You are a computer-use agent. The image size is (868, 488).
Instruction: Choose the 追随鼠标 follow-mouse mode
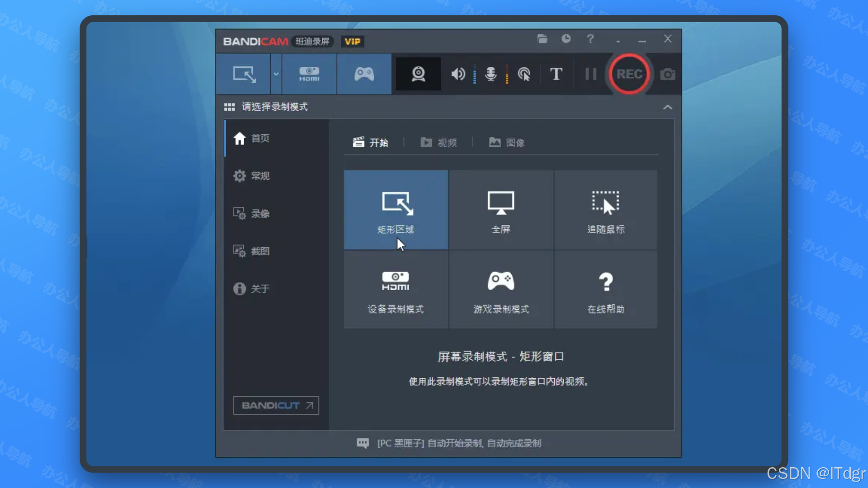coord(606,210)
